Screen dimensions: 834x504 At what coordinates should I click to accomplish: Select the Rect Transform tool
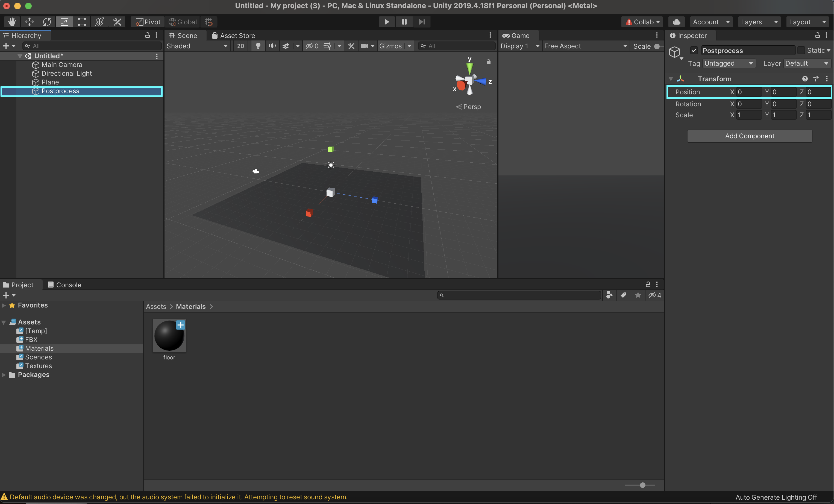pos(82,22)
